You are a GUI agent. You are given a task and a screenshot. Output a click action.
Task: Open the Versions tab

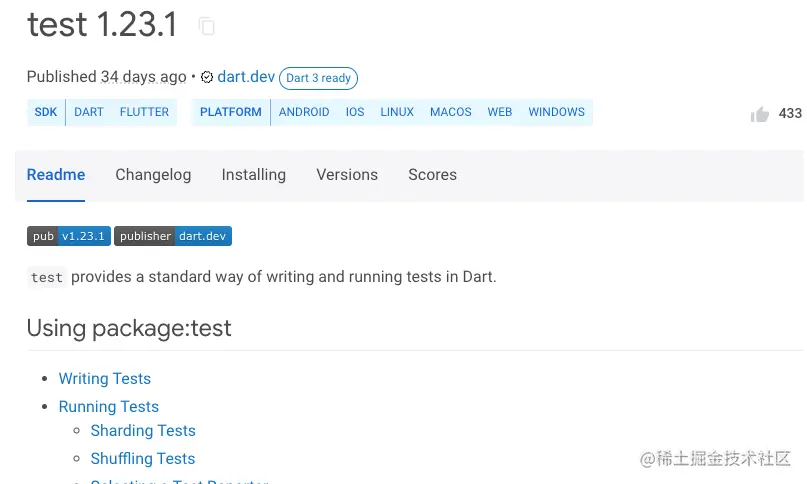pos(347,175)
